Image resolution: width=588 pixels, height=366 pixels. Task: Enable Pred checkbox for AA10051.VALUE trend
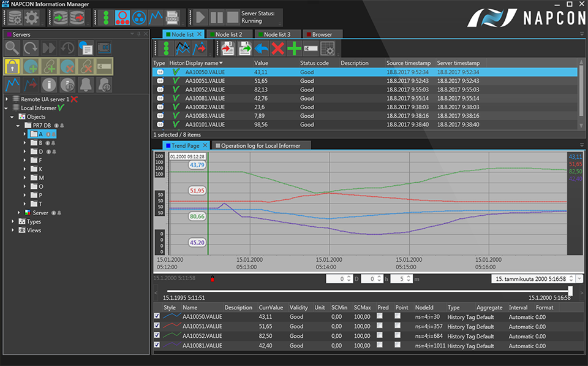point(380,326)
